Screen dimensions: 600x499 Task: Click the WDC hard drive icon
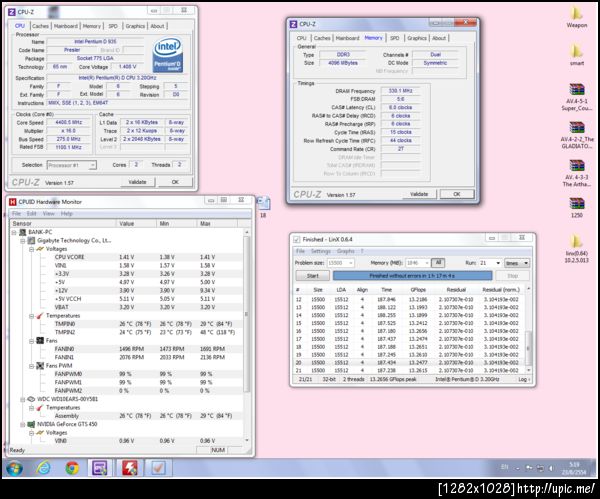pos(31,399)
